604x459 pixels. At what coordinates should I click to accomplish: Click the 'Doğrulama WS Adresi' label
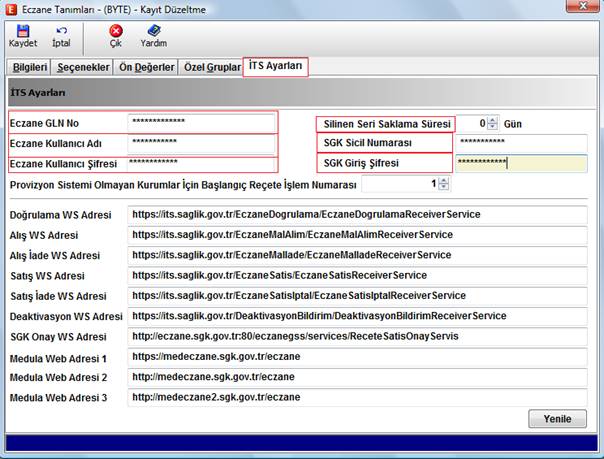coord(60,215)
